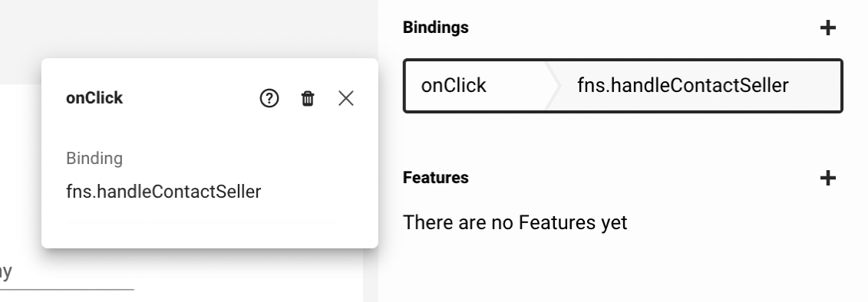Select fns.handleContactSeller in the Bindings panel row
This screenshot has width=868, height=302.
coord(682,86)
